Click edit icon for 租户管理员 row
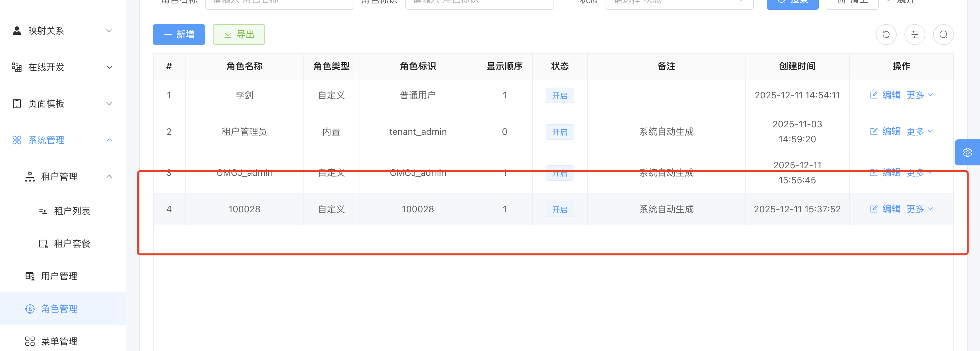Screen dimensions: 980x351 (x=874, y=132)
